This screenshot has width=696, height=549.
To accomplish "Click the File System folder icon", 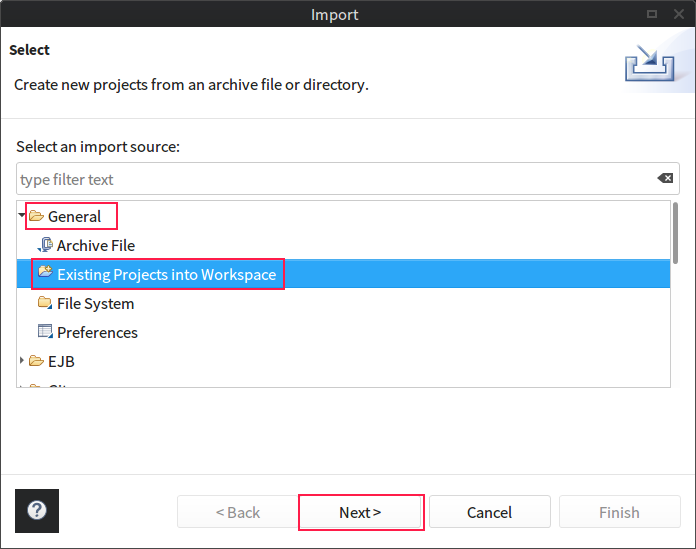I will coord(45,303).
